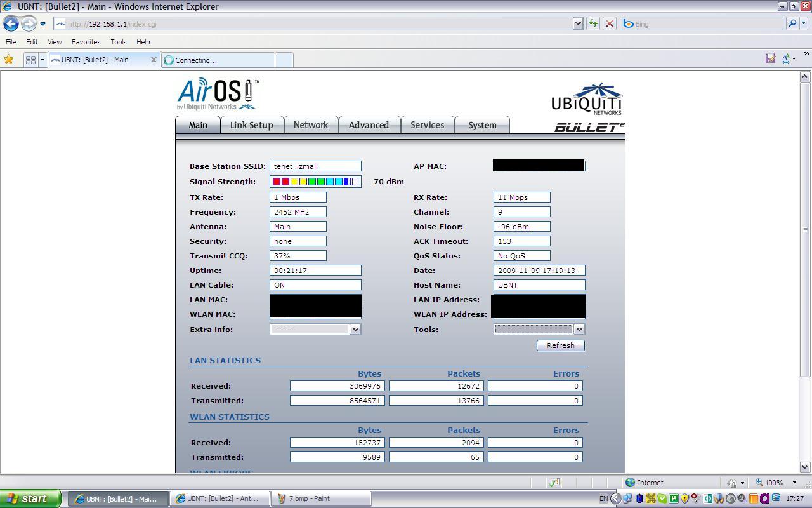Click the Refresh button on the status page
Screen dimensions: 812x508
[561, 345]
